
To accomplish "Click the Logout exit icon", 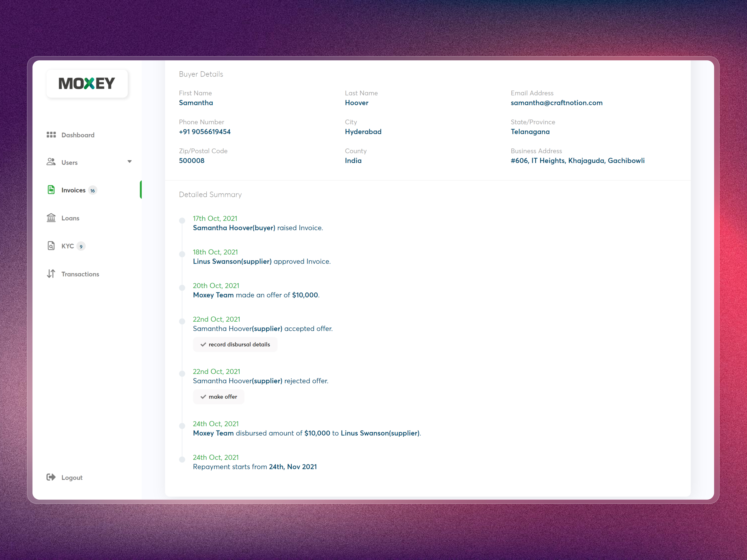I will click(51, 477).
